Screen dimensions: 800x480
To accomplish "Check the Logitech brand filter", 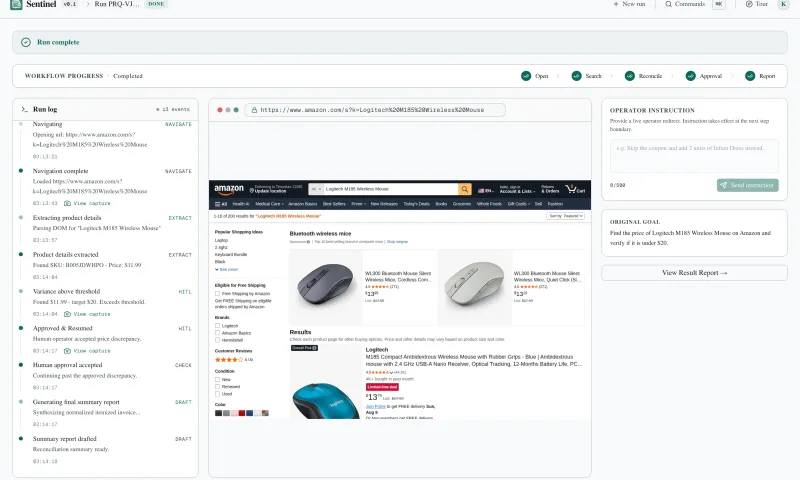I will point(217,326).
